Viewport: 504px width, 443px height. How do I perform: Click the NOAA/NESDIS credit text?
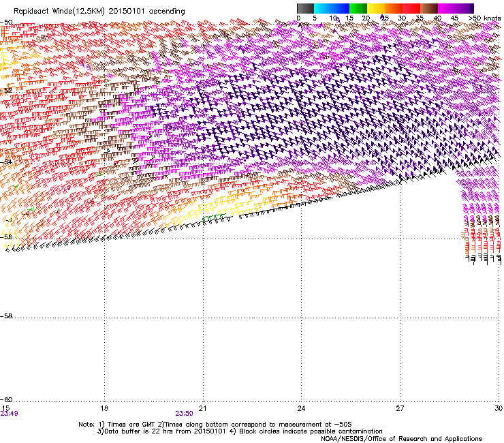401,438
